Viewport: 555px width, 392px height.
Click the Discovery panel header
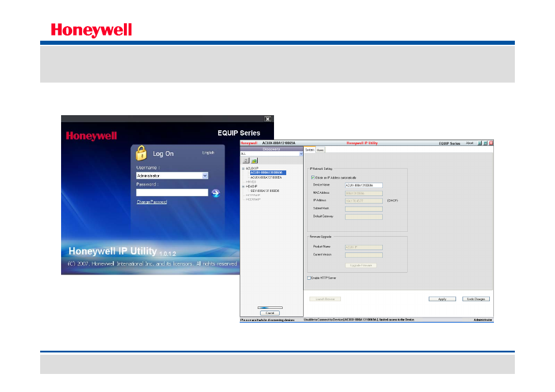(272, 149)
